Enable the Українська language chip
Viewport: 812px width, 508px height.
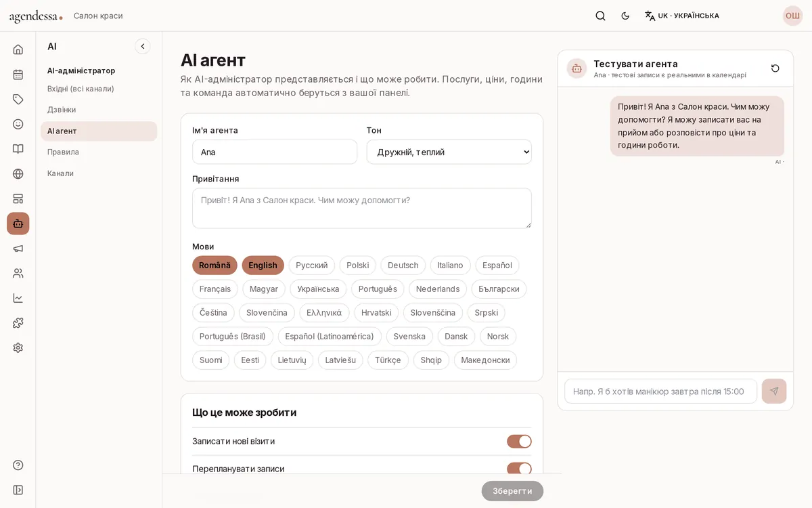(318, 289)
